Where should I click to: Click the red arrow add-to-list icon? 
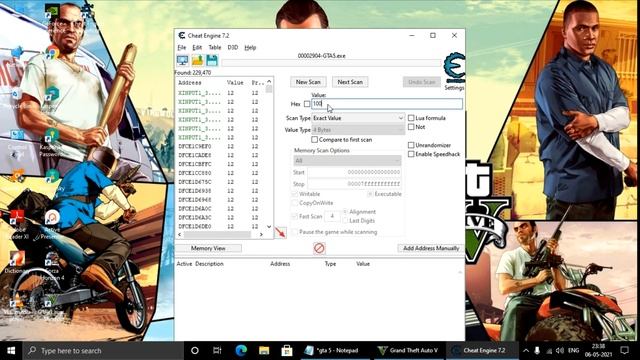tap(280, 233)
